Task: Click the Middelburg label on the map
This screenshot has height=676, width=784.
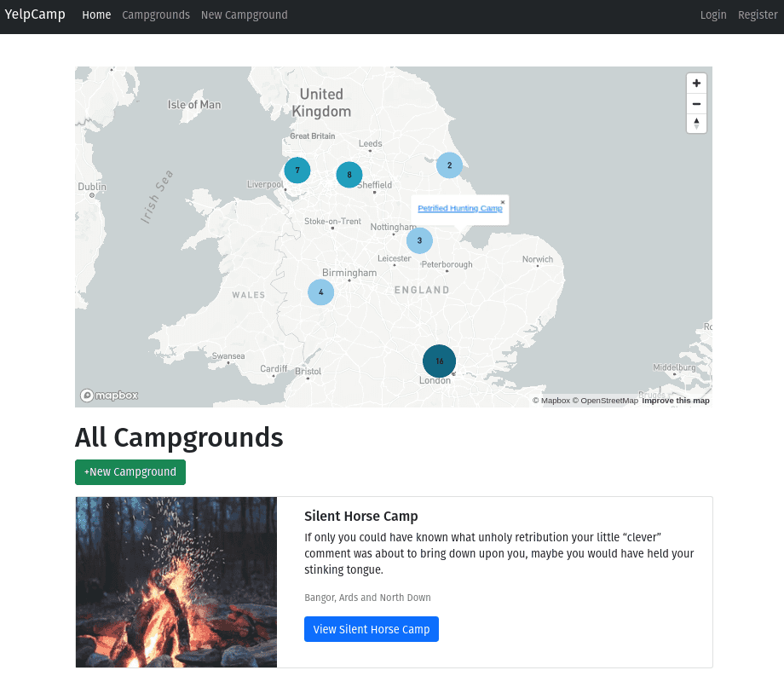Action: 675,367
